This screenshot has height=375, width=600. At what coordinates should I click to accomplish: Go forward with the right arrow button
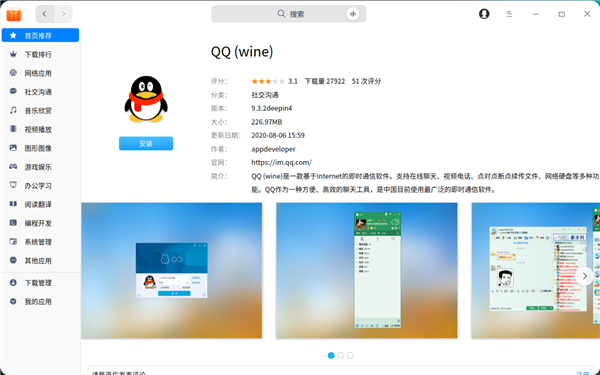63,14
